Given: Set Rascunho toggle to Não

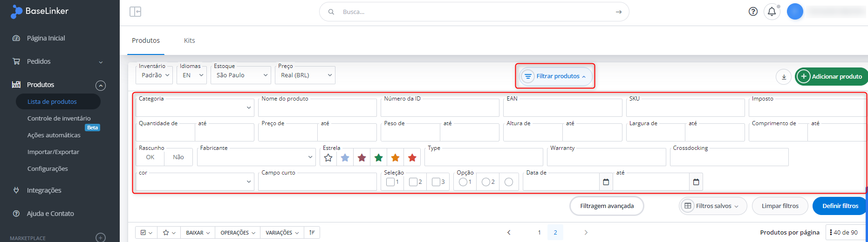Looking at the screenshot, I should 178,157.
